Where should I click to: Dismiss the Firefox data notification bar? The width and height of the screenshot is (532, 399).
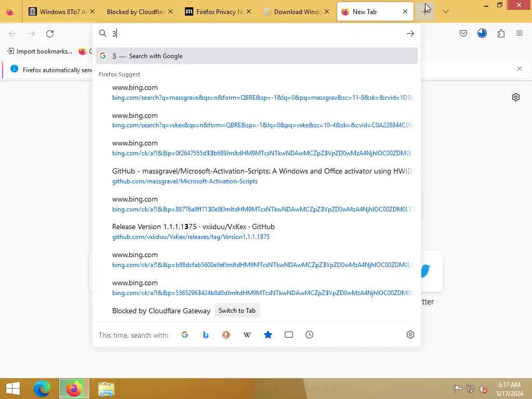pos(520,69)
